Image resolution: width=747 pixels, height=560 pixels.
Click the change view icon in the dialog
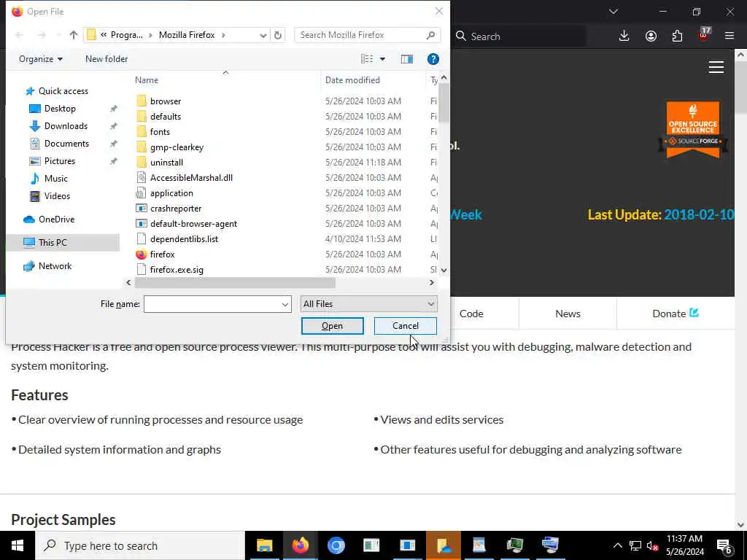pos(367,59)
